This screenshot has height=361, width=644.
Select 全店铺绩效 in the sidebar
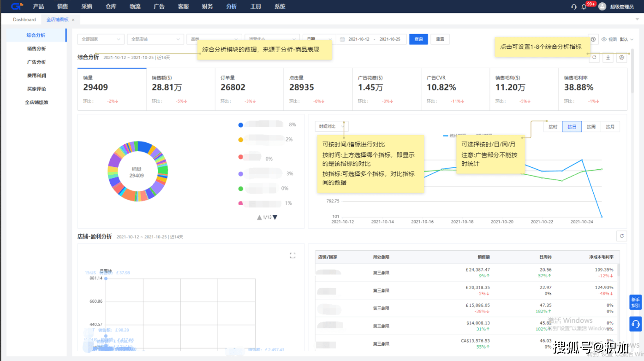tap(36, 102)
